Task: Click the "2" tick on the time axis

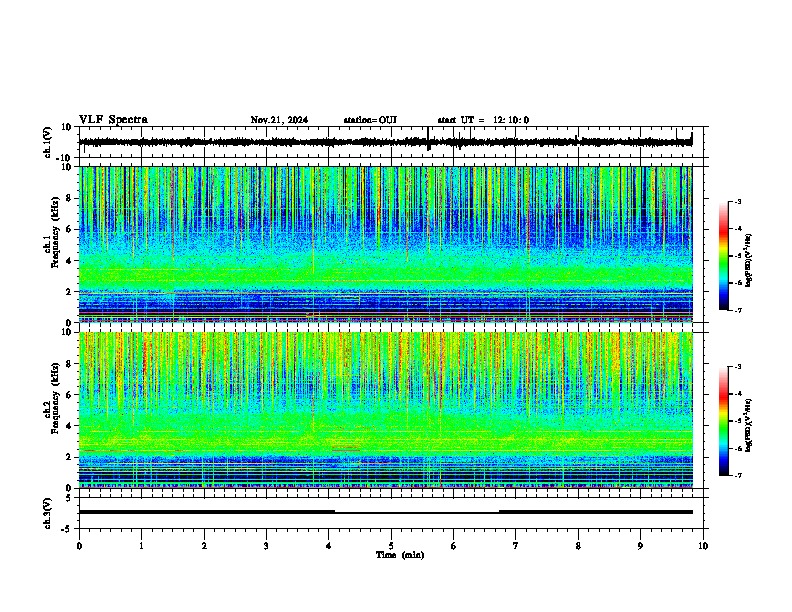Action: click(204, 546)
